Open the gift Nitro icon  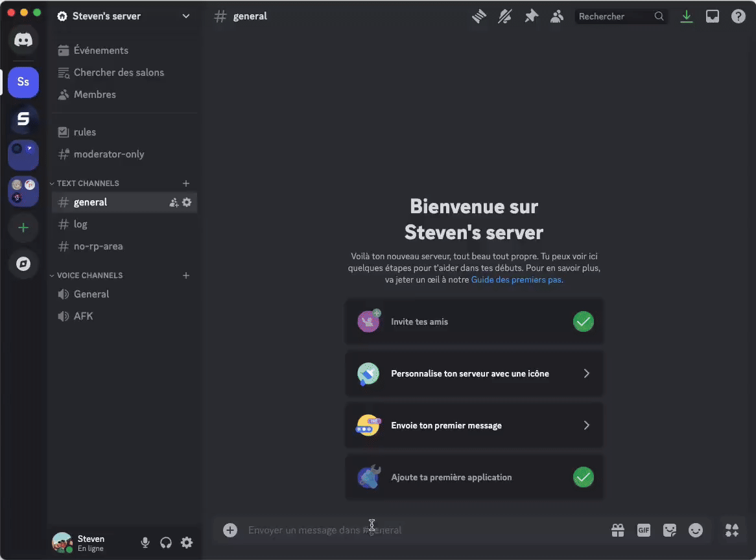click(618, 530)
